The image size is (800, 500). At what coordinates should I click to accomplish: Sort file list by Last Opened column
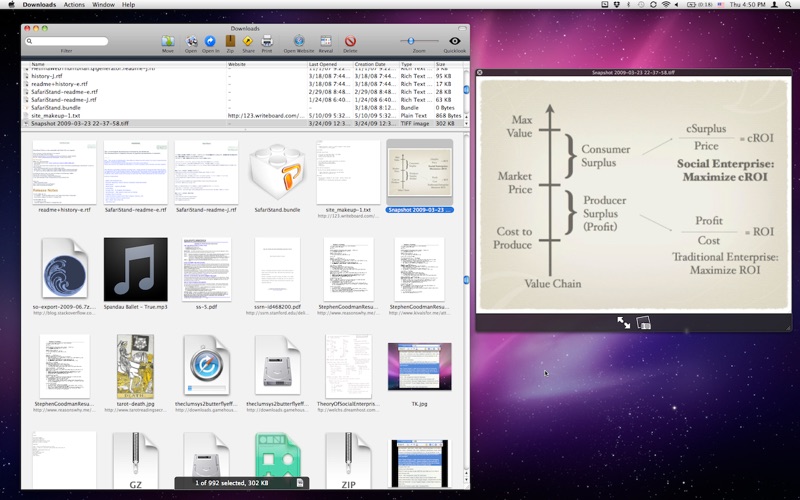pyautogui.click(x=322, y=64)
